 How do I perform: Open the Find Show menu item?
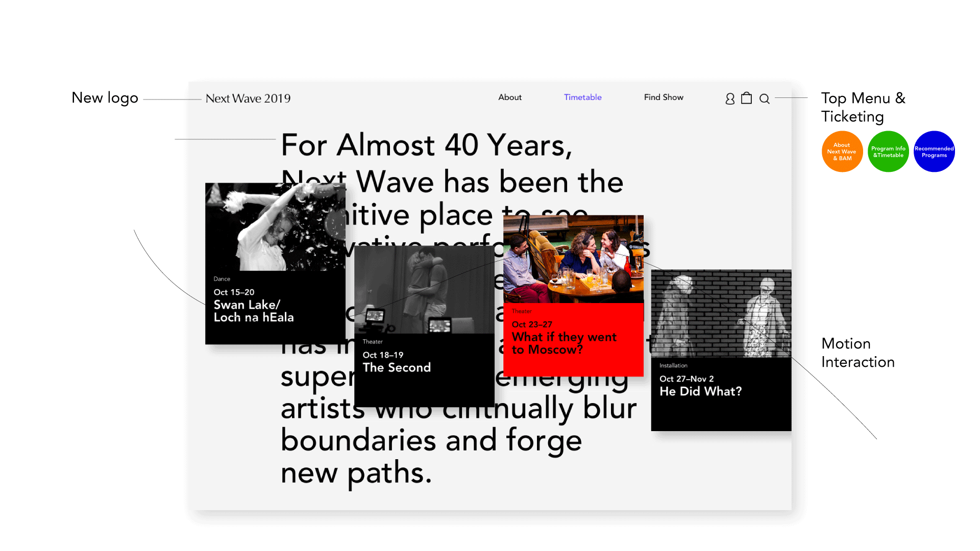[x=663, y=97]
